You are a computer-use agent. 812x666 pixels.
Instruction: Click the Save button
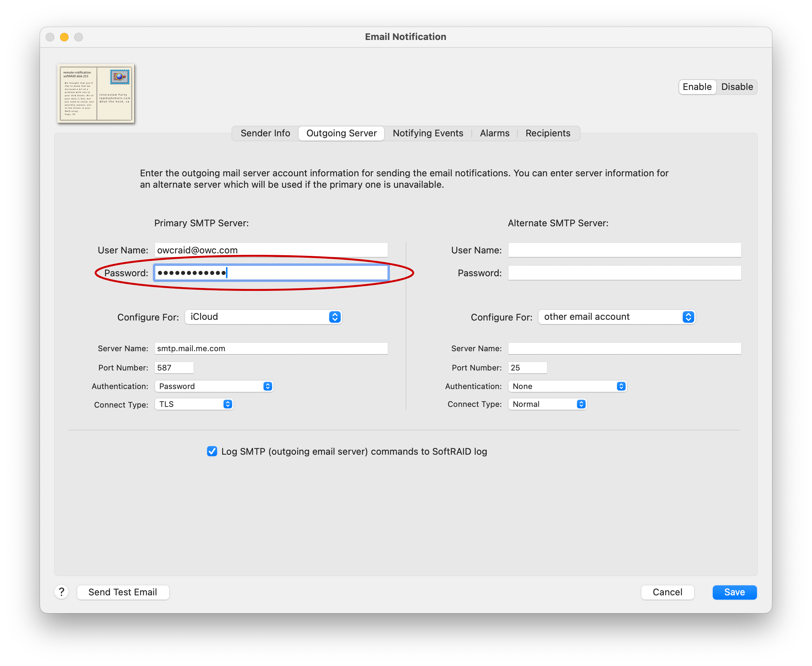click(735, 592)
